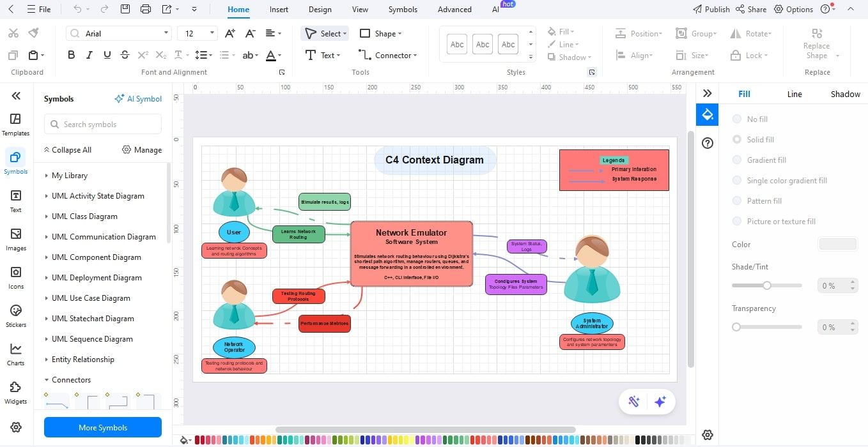Apply bold formatting
Image resolution: width=868 pixels, height=447 pixels.
pos(71,54)
